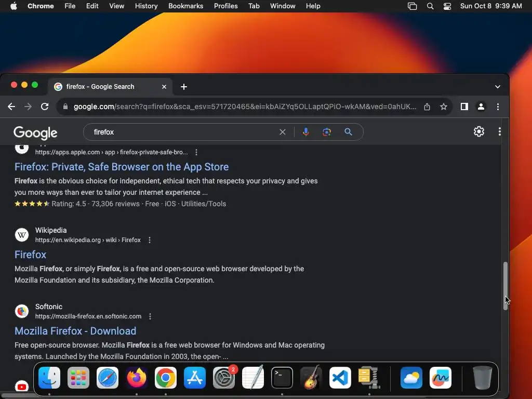Viewport: 532px width, 399px height.
Task: Open Google quick settings gear
Action: point(478,131)
